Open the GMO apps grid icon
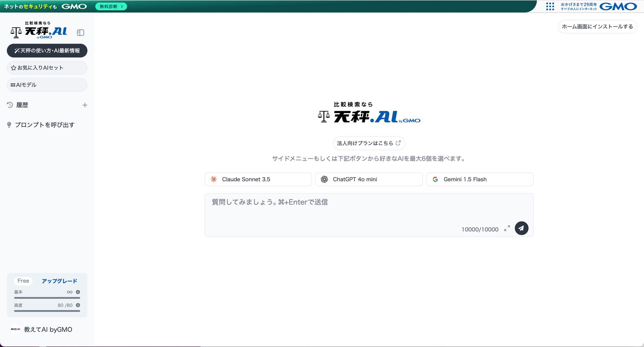Viewport: 644px width, 347px height. click(550, 6)
